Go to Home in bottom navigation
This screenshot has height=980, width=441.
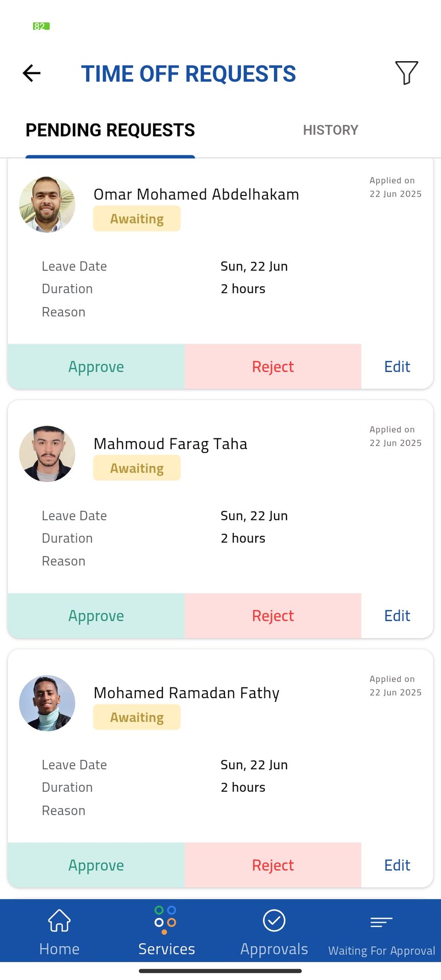[x=59, y=932]
